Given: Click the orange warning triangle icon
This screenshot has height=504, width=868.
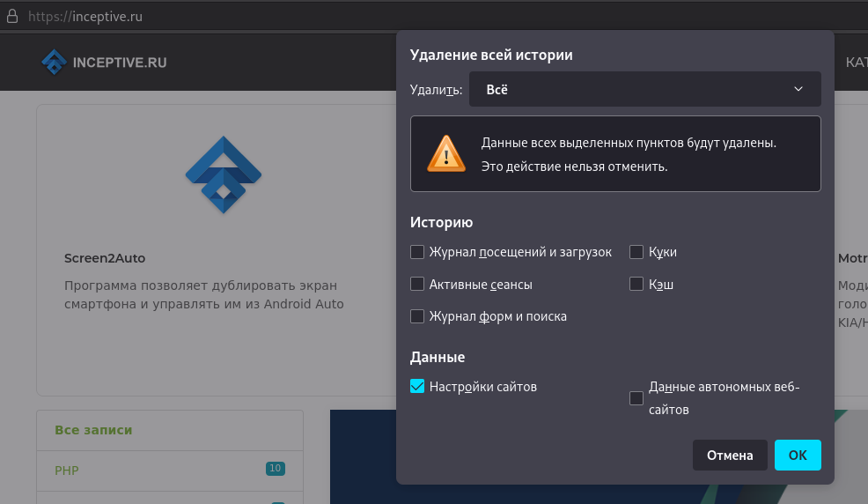Looking at the screenshot, I should coord(446,154).
